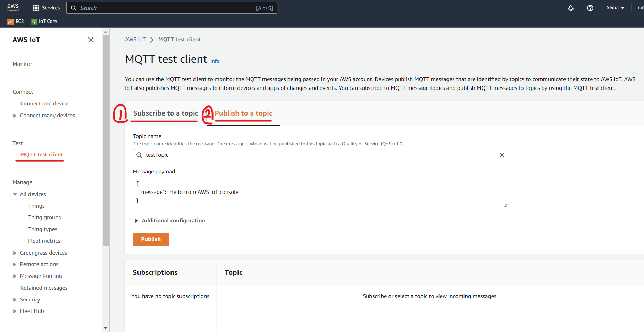Click the Subscriptions panel heading
This screenshot has width=644, height=332.
pos(155,273)
